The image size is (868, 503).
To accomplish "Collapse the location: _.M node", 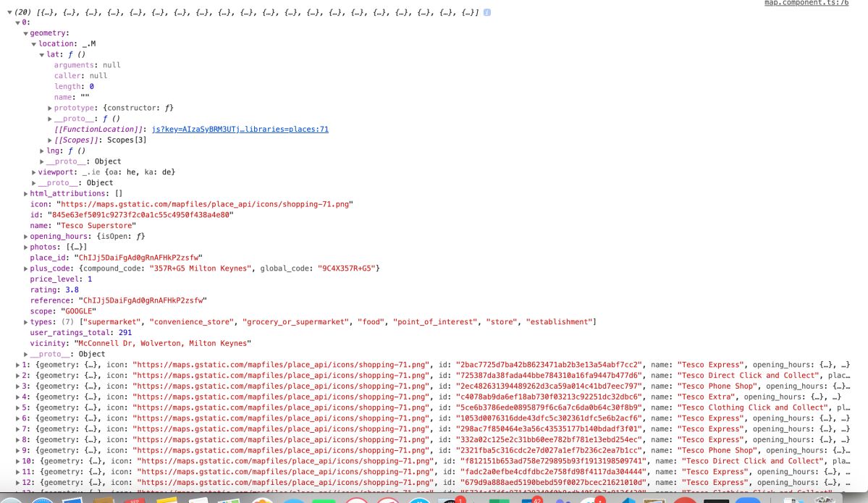I will 34,43.
